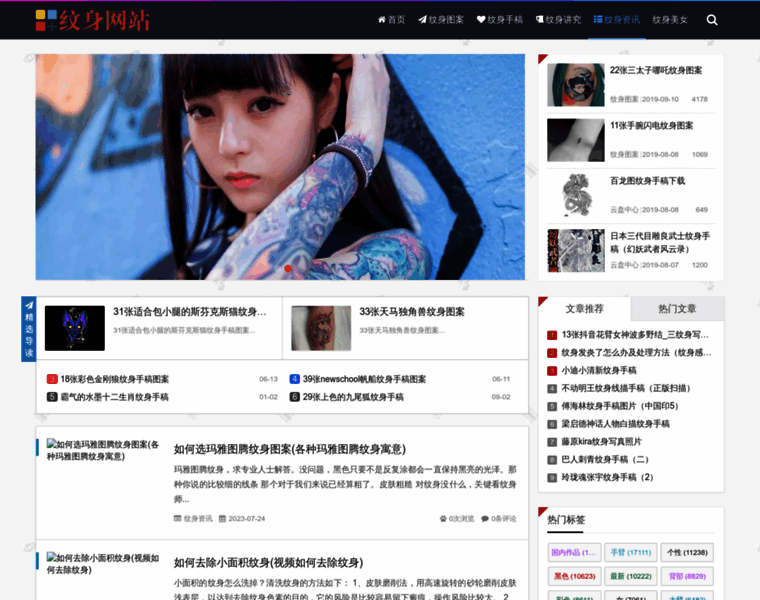Open the unicorn tattoo thumbnail
760x600 pixels.
321,328
